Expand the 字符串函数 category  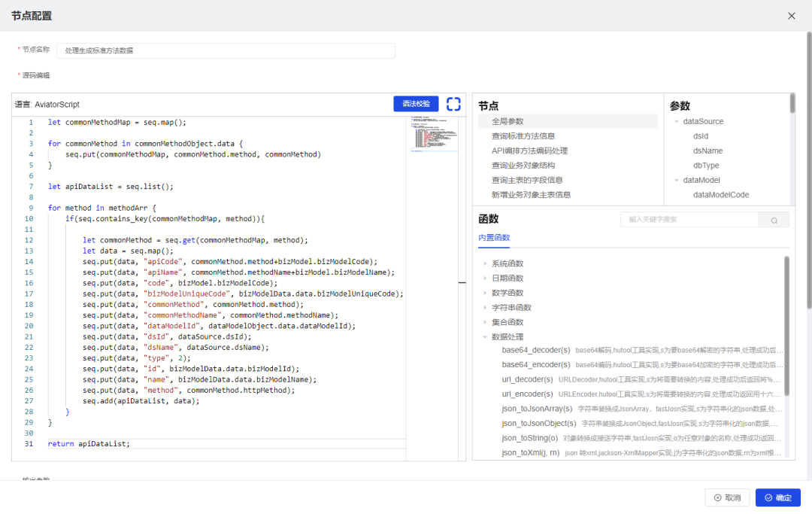click(x=485, y=307)
